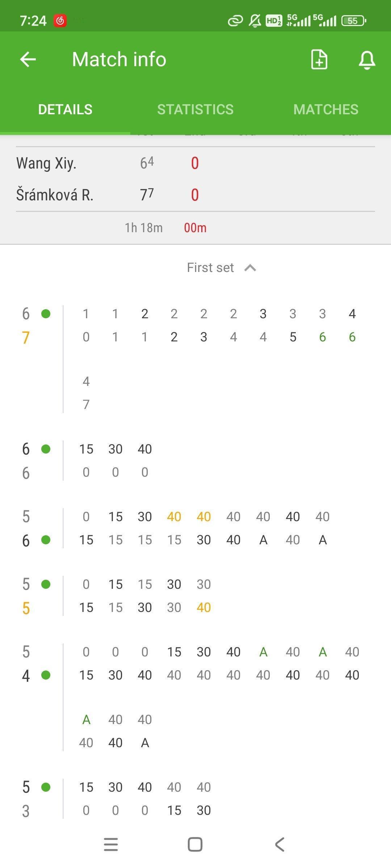This screenshot has height=868, width=391.
Task: Tap the red app icon in status bar
Action: coord(60,21)
